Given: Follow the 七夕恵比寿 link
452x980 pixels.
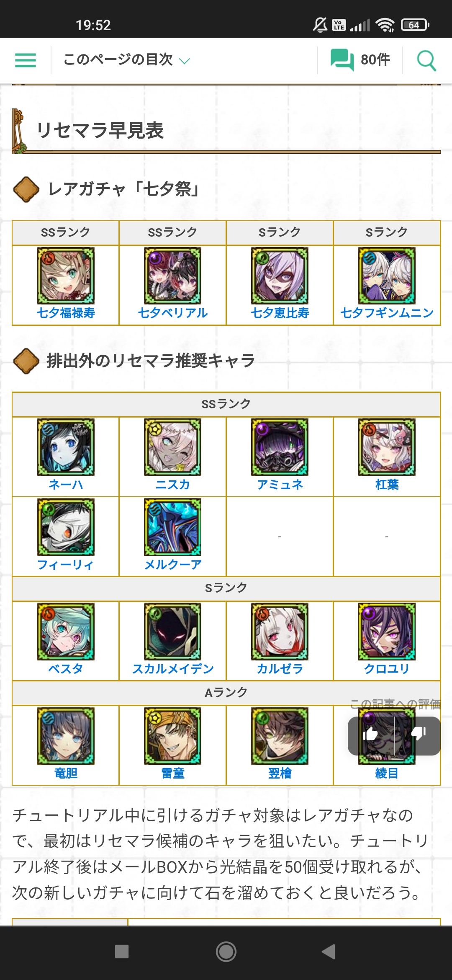Looking at the screenshot, I should pyautogui.click(x=280, y=313).
